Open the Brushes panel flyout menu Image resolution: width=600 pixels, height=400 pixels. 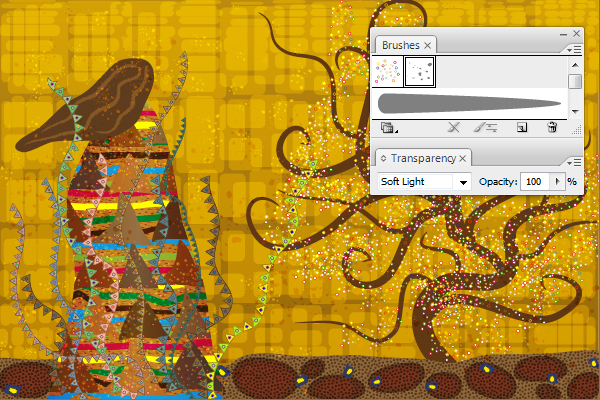pyautogui.click(x=574, y=50)
